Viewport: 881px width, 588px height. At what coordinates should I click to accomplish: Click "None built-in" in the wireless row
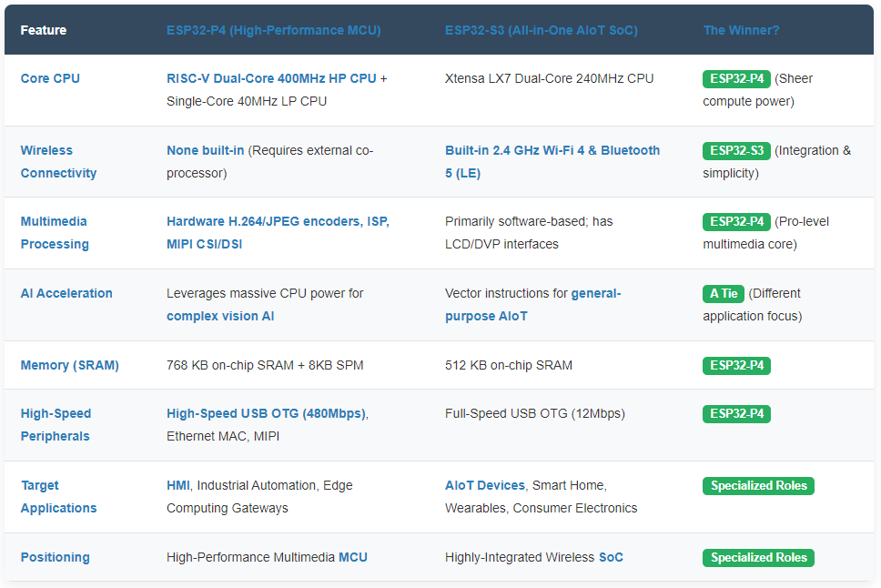[x=205, y=150]
